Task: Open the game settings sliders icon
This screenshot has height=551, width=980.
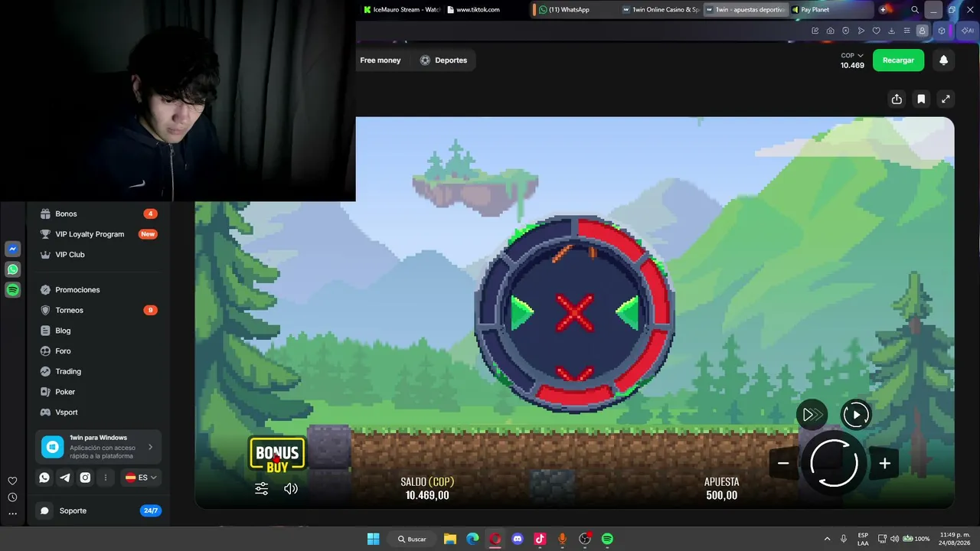Action: pyautogui.click(x=262, y=488)
